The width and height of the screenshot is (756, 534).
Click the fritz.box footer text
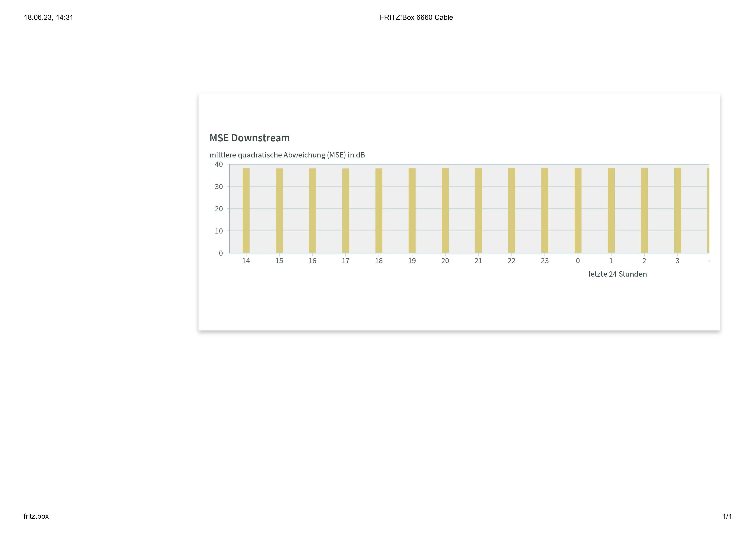[x=36, y=516]
